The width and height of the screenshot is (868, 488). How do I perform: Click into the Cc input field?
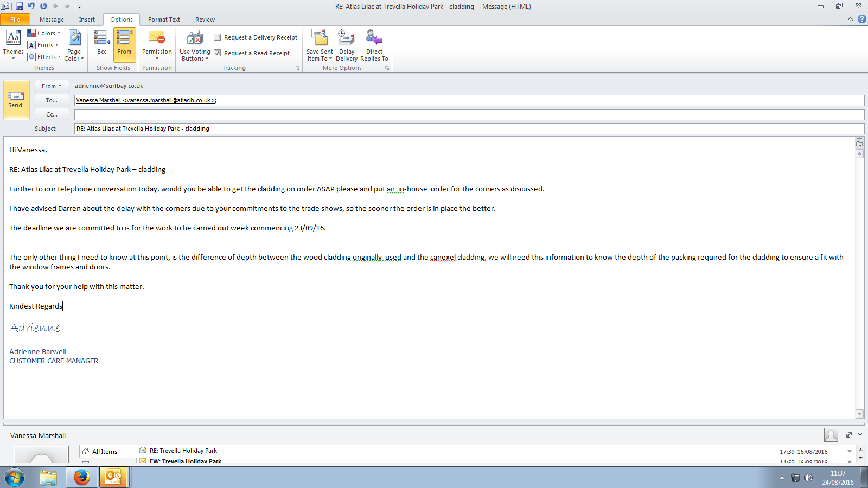point(469,114)
